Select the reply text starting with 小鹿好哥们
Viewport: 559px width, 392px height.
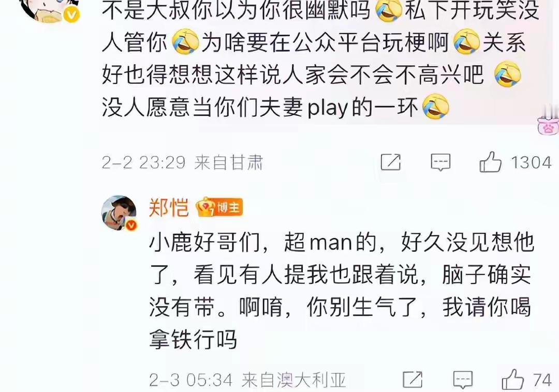(341, 291)
